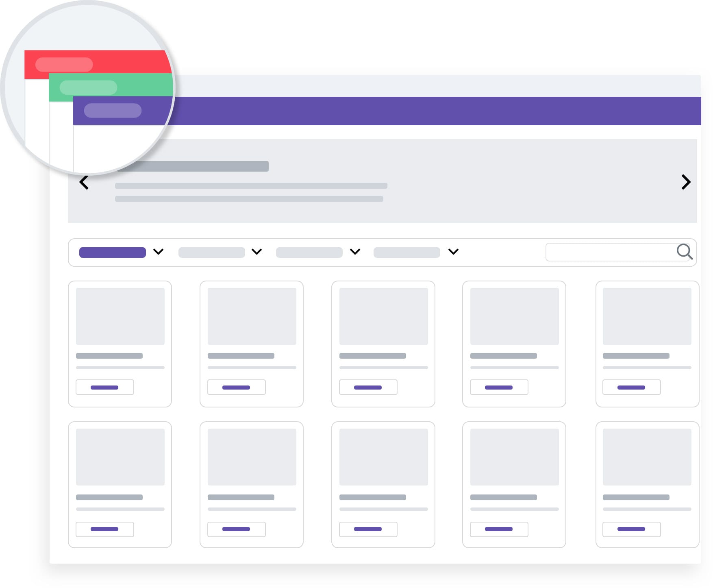This screenshot has width=713, height=588.
Task: Select pill tab on the purple header bar
Action: (113, 111)
